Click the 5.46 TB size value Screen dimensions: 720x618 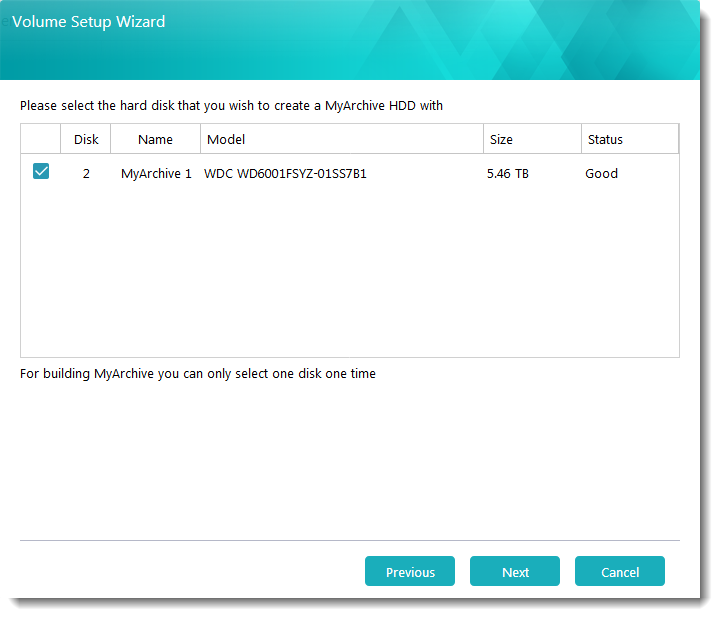coord(508,174)
